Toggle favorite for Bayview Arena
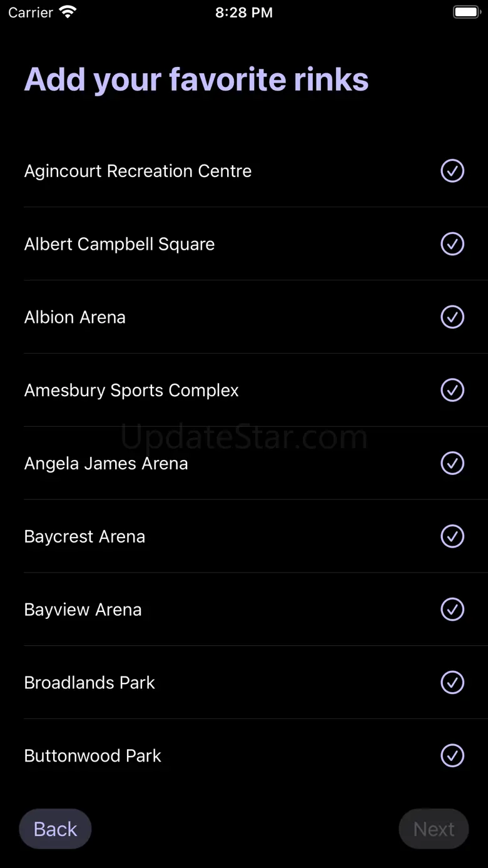 452,610
